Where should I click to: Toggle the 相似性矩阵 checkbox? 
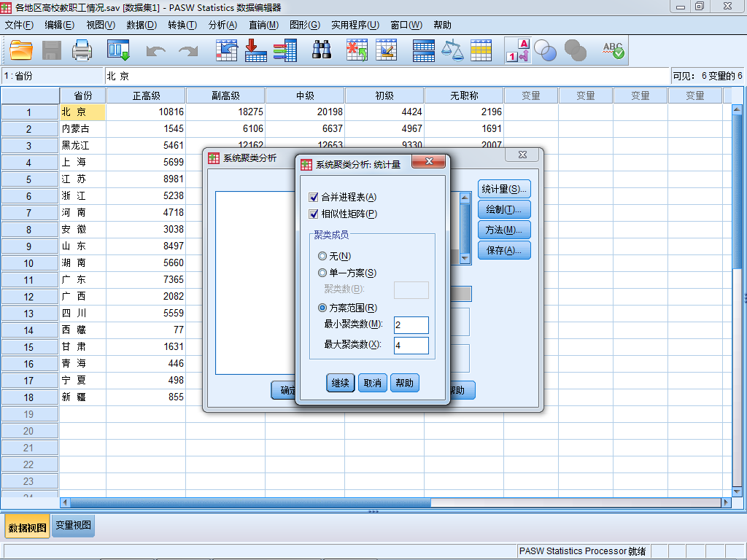pos(314,214)
